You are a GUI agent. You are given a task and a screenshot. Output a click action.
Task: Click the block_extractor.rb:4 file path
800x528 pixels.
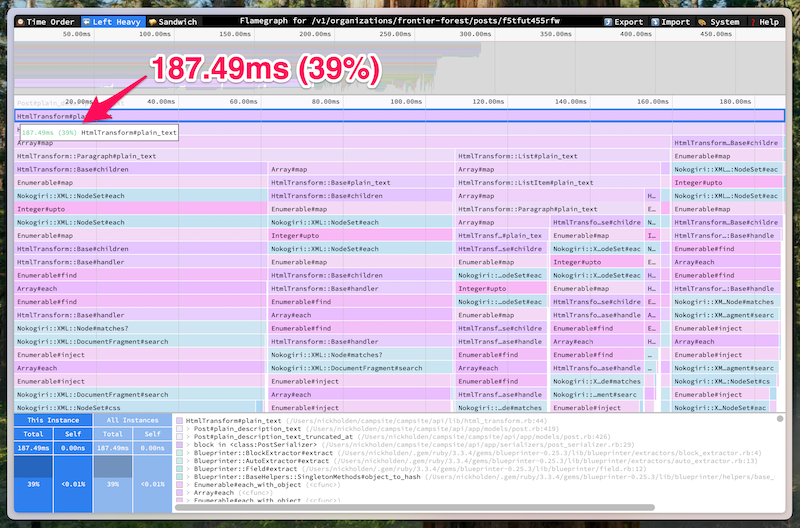pos(549,453)
